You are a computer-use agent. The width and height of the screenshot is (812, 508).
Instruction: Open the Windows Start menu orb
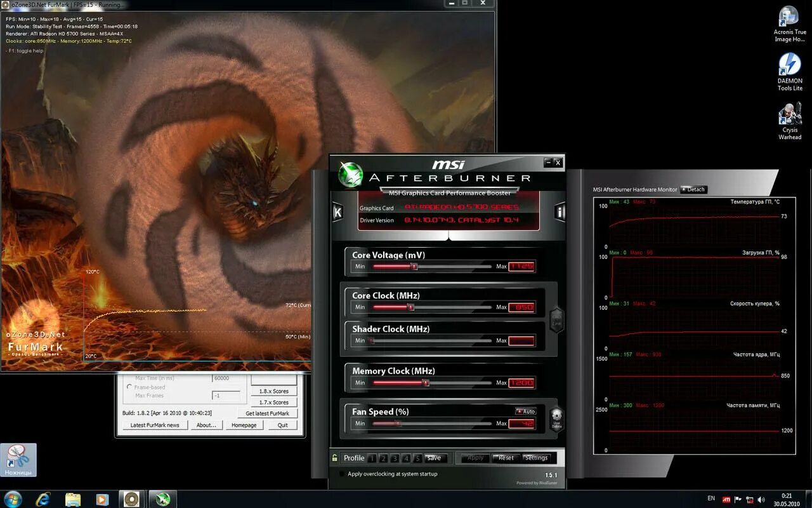12,498
